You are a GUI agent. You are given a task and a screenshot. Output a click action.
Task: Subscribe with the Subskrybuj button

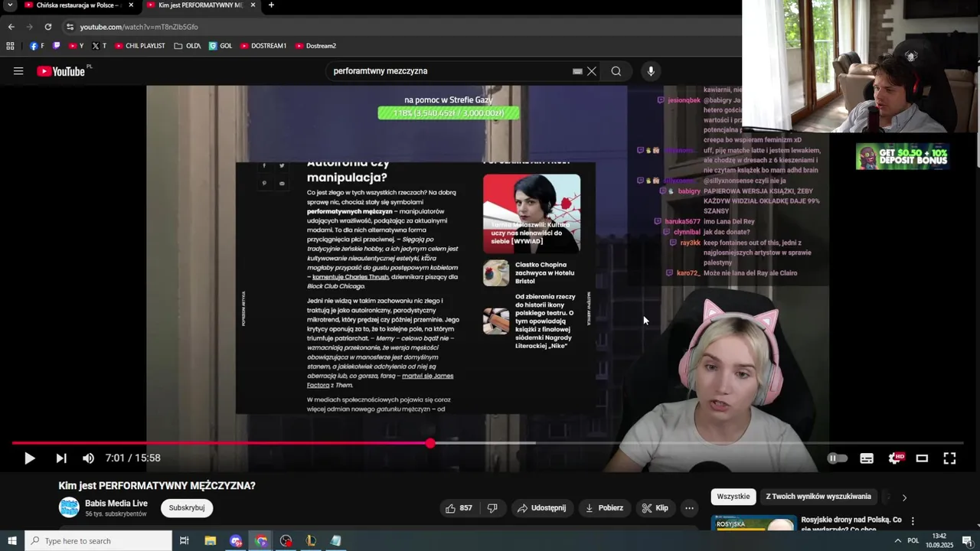tap(187, 508)
